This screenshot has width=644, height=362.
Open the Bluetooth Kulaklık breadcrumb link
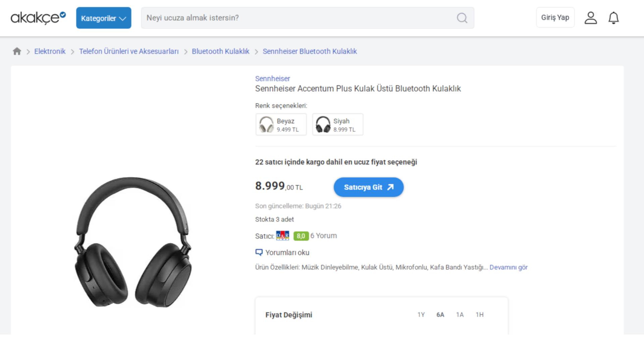tap(220, 51)
